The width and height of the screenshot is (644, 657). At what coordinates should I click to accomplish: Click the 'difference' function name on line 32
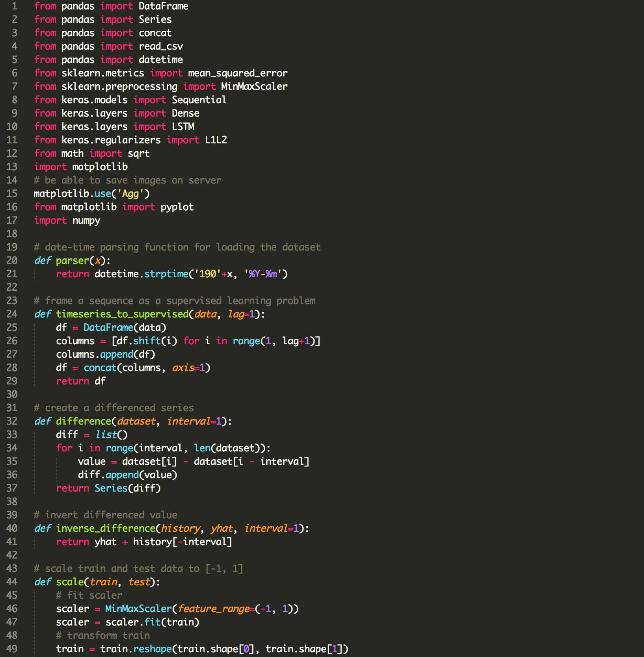point(84,421)
